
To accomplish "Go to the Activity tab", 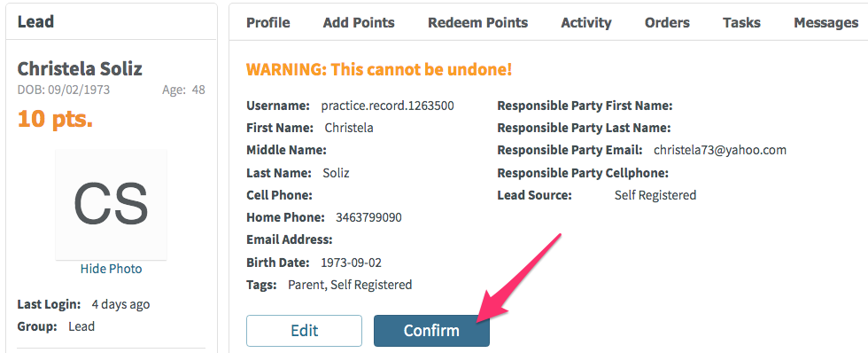I will point(586,23).
